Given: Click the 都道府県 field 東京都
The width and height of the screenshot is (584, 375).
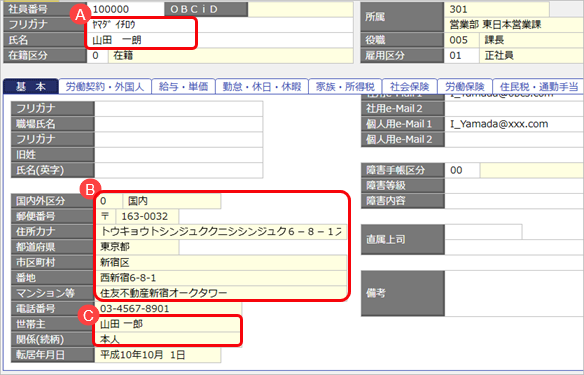Looking at the screenshot, I should 137,247.
